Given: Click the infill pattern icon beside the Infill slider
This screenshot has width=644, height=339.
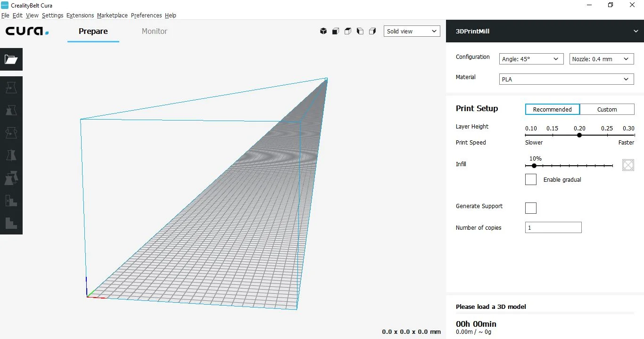Looking at the screenshot, I should pos(628,165).
